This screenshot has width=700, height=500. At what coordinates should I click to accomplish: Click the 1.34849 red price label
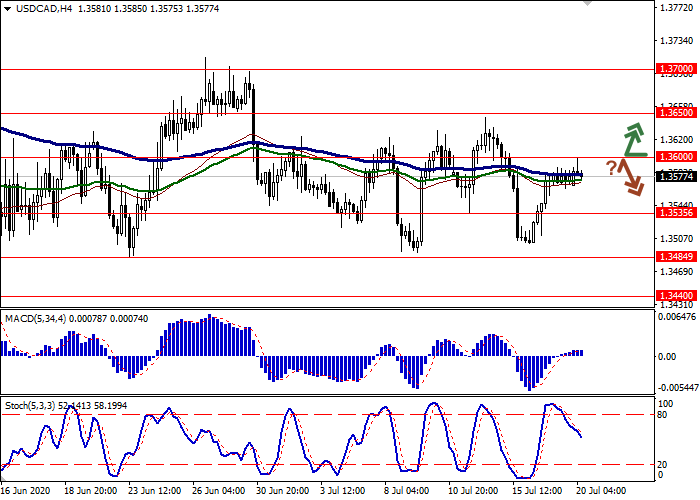675,257
